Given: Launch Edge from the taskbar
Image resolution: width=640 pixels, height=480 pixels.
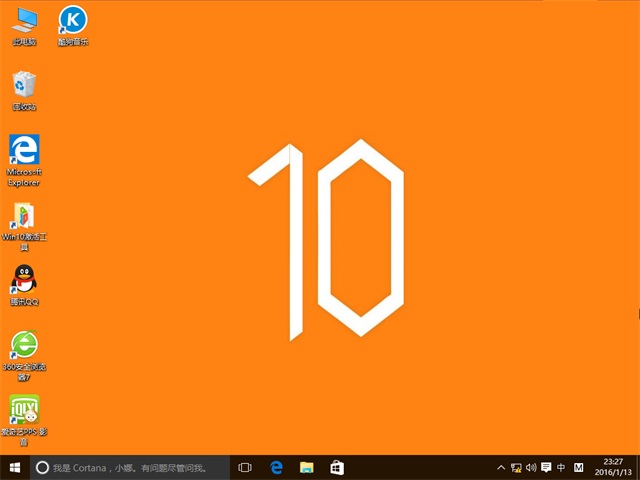Looking at the screenshot, I should tap(277, 467).
